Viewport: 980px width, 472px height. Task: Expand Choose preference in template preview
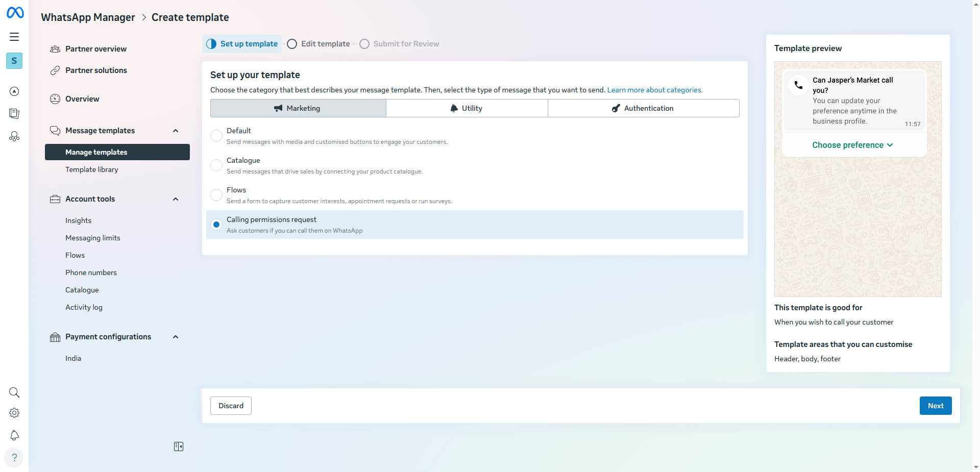point(852,145)
